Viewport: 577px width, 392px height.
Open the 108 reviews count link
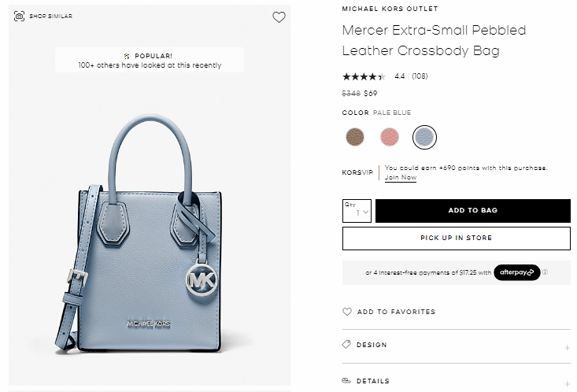[420, 76]
